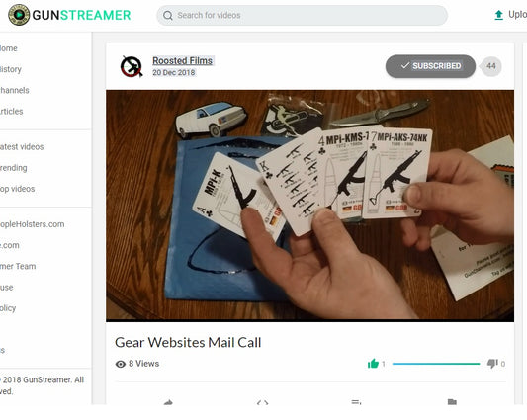Click the Search for videos field
Screen dimensions: 527x420
pyautogui.click(x=302, y=16)
